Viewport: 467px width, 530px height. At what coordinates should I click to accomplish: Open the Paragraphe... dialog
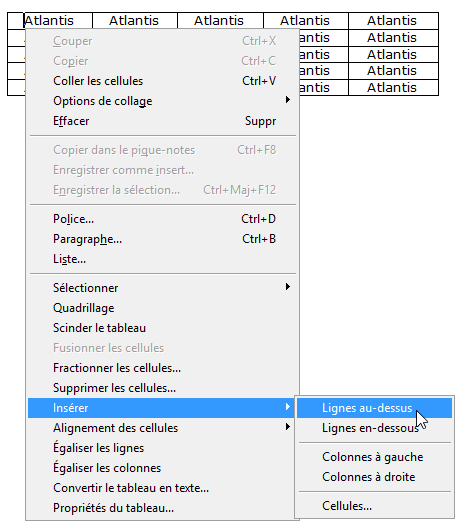point(163,239)
